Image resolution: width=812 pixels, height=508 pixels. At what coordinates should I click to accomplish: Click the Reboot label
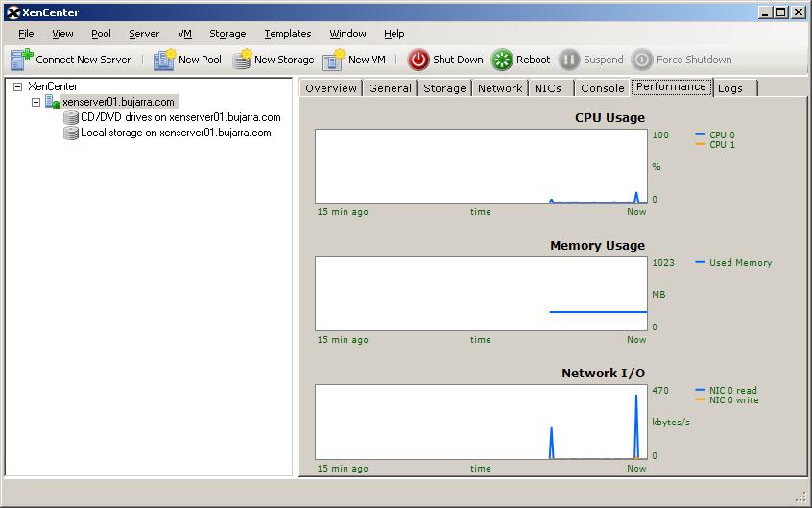click(533, 60)
